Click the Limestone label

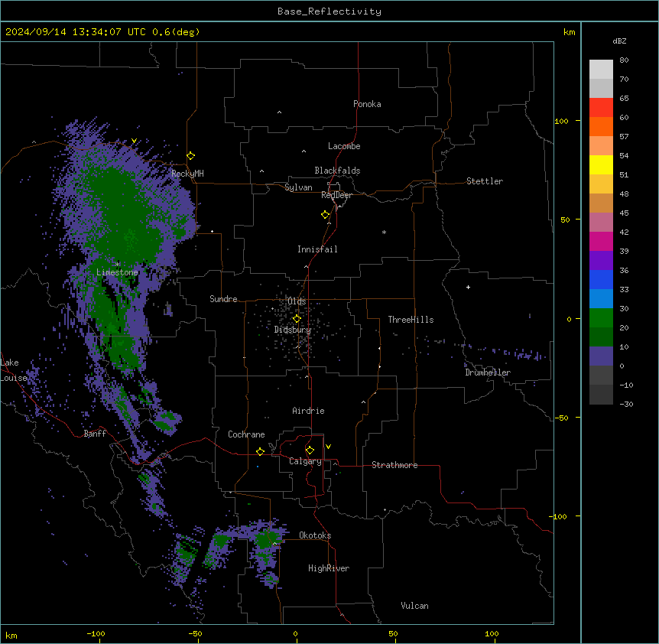tap(117, 272)
